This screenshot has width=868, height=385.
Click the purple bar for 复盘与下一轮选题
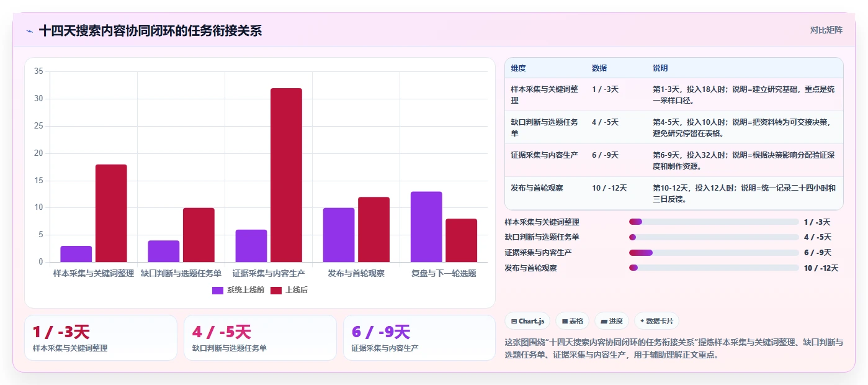[426, 227]
